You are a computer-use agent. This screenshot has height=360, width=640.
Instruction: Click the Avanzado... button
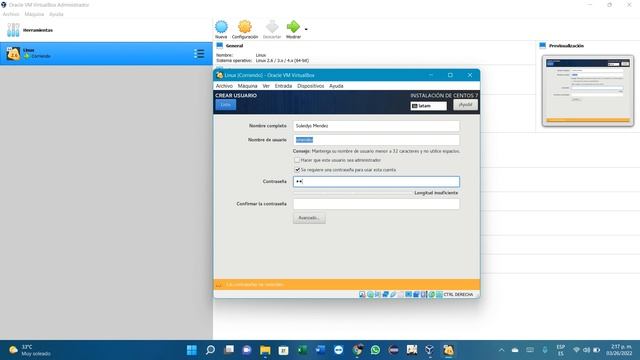coord(309,218)
